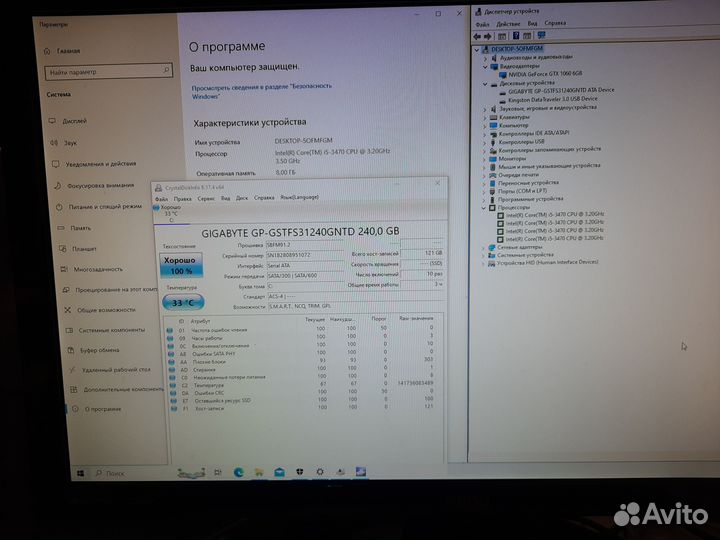Open Сервис menu in CrystalDiskInfo
The width and height of the screenshot is (720, 540).
tap(206, 199)
